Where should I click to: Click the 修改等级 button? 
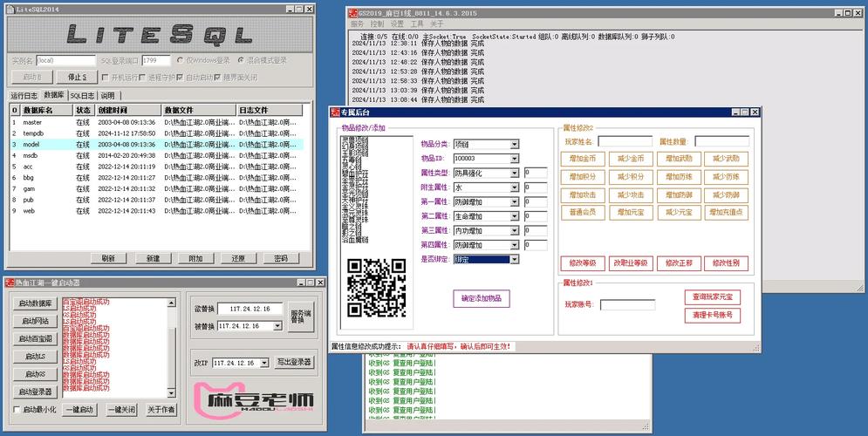[583, 263]
